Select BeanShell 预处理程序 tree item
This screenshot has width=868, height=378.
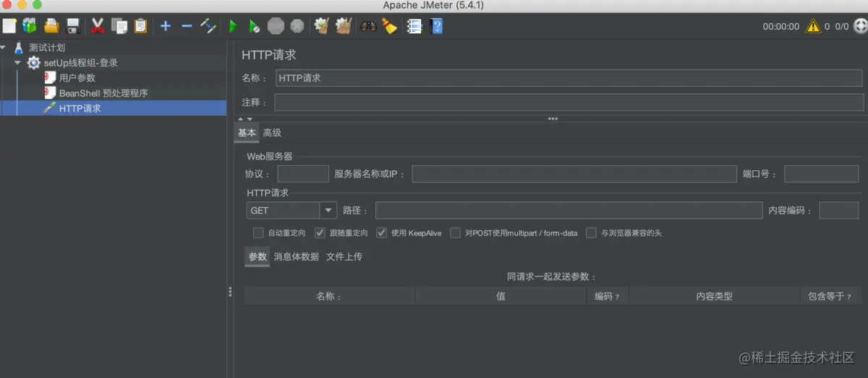(x=103, y=93)
